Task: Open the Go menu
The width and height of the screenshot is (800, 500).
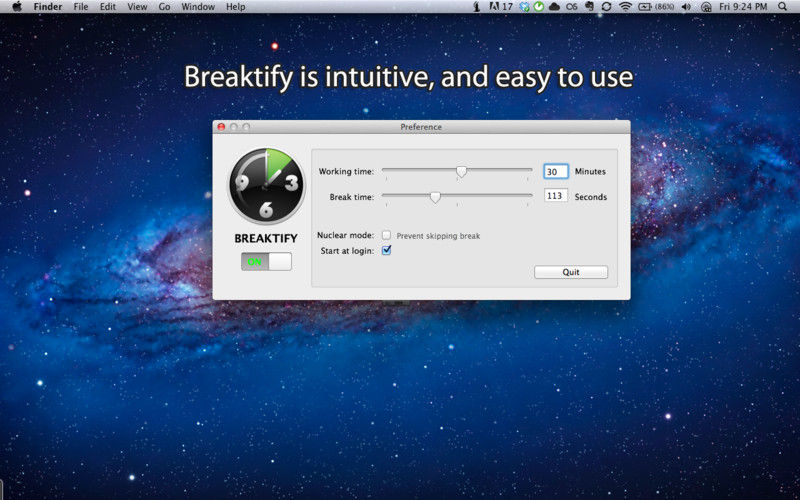Action: pos(164,7)
